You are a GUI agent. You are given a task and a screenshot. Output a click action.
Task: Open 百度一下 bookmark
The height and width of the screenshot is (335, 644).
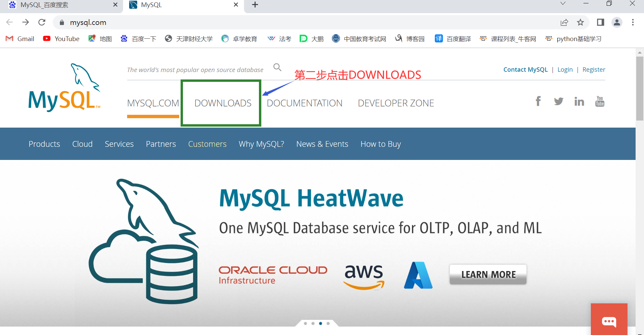pos(138,39)
